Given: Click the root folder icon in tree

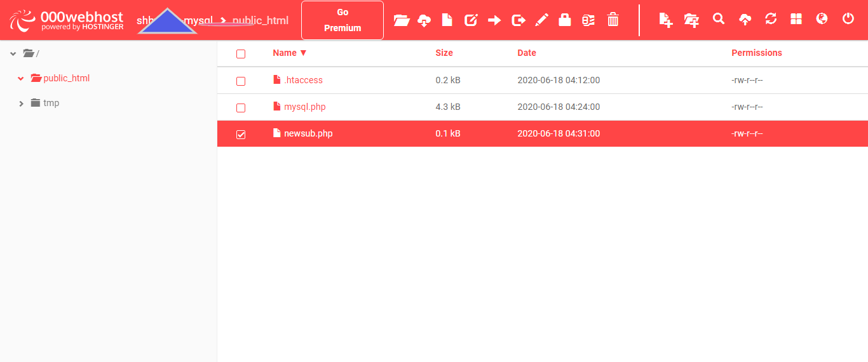Looking at the screenshot, I should click(28, 53).
